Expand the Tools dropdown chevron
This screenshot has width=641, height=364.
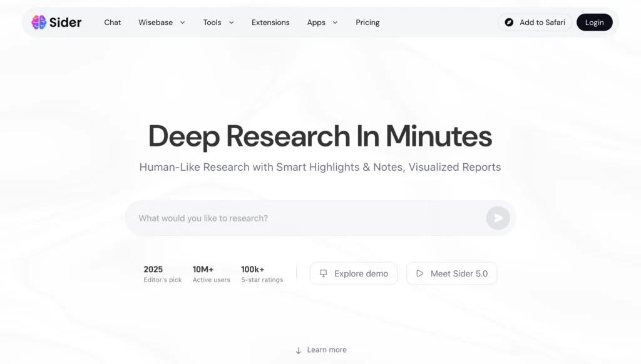(232, 23)
